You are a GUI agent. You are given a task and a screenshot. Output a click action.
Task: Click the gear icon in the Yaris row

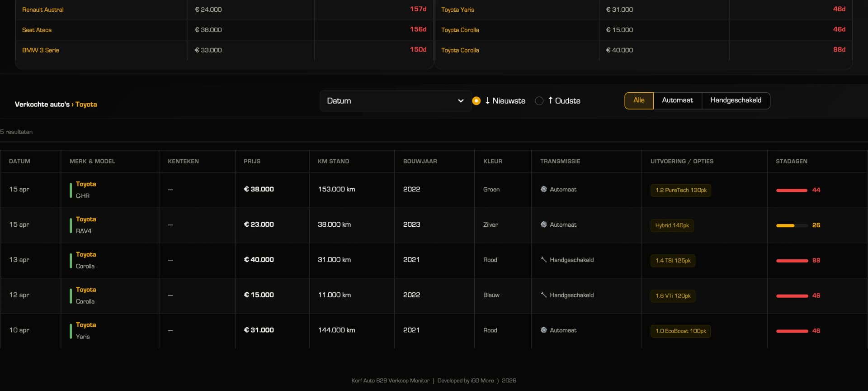pos(543,330)
